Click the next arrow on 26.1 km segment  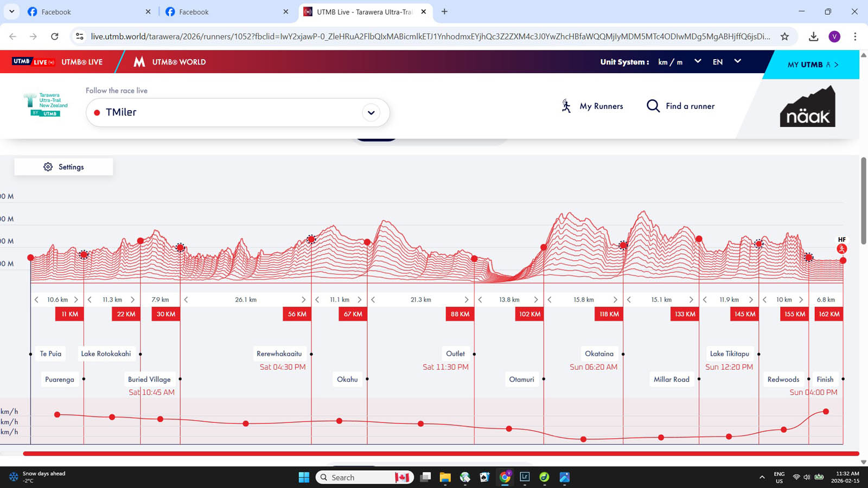[x=303, y=300]
